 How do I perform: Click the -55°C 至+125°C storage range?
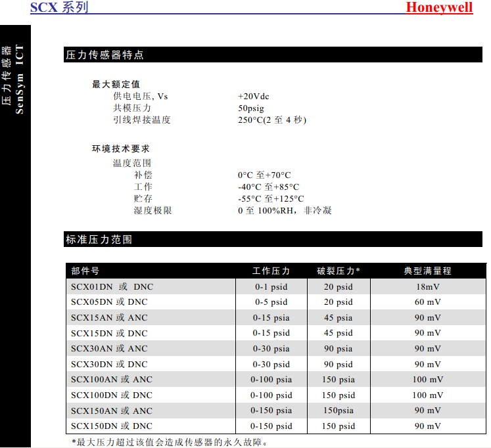[271, 198]
